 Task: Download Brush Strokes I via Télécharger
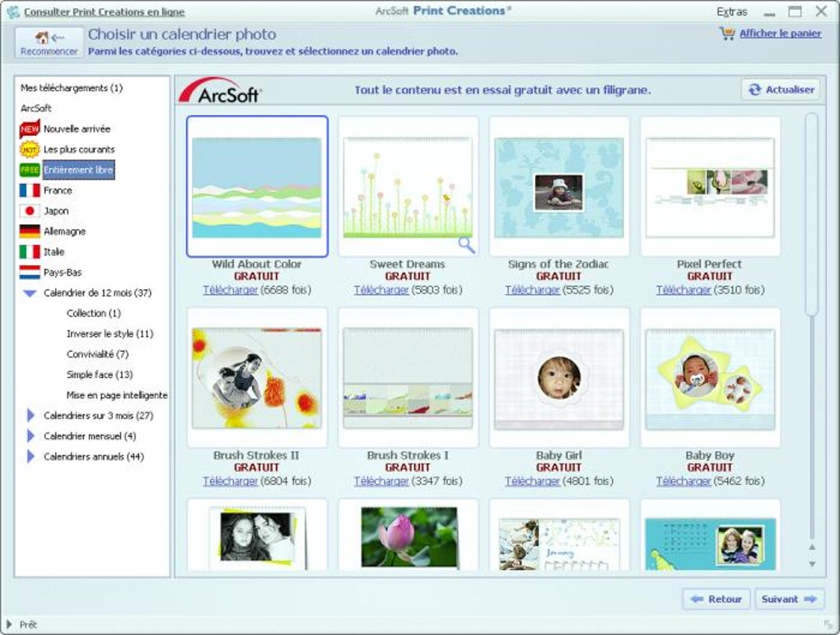tap(381, 481)
